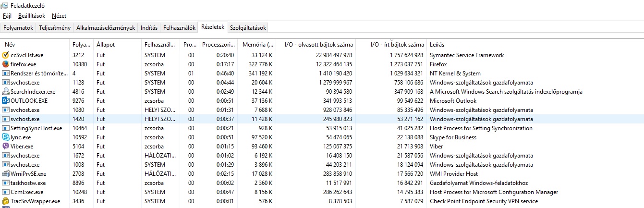Open the Fájl menu
This screenshot has height=208, width=644.
(7, 16)
